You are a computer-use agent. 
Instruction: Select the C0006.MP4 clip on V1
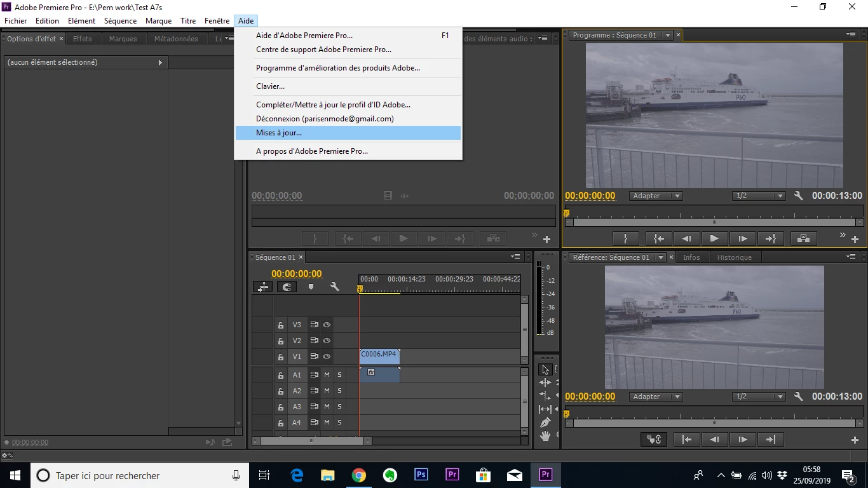tap(379, 356)
